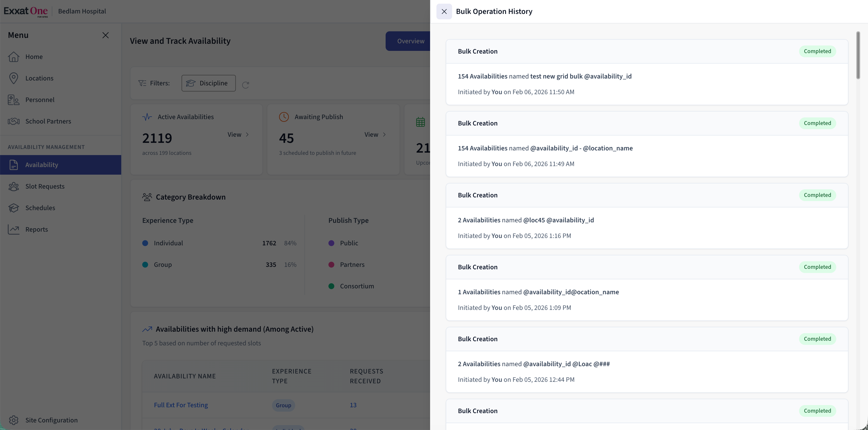Open the Discipline filter dropdown
This screenshot has height=430, width=868.
point(208,83)
